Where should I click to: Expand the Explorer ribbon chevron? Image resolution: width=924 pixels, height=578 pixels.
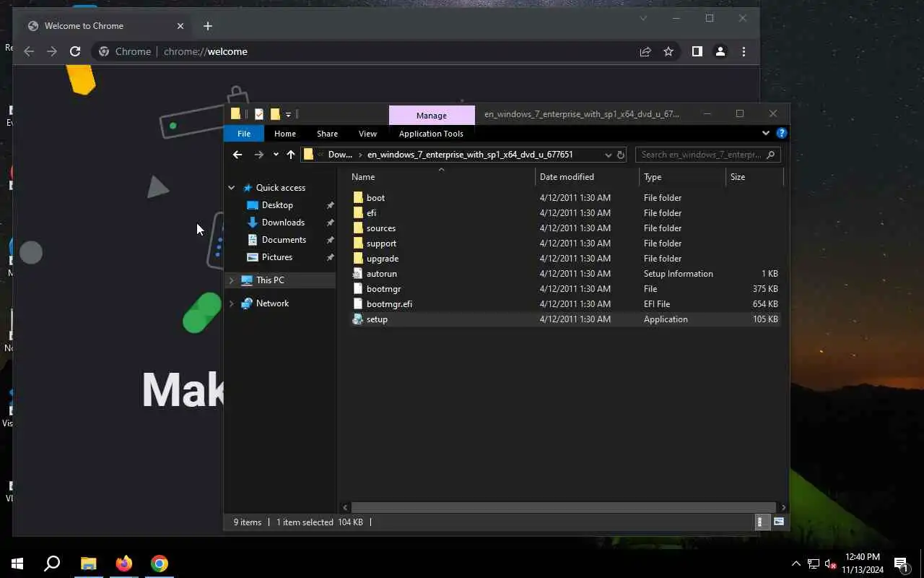(x=766, y=133)
